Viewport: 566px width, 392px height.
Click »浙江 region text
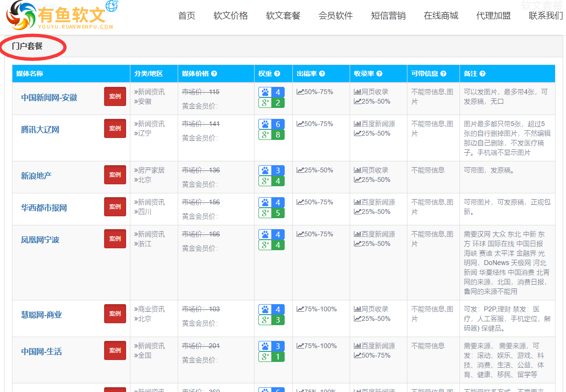(143, 244)
